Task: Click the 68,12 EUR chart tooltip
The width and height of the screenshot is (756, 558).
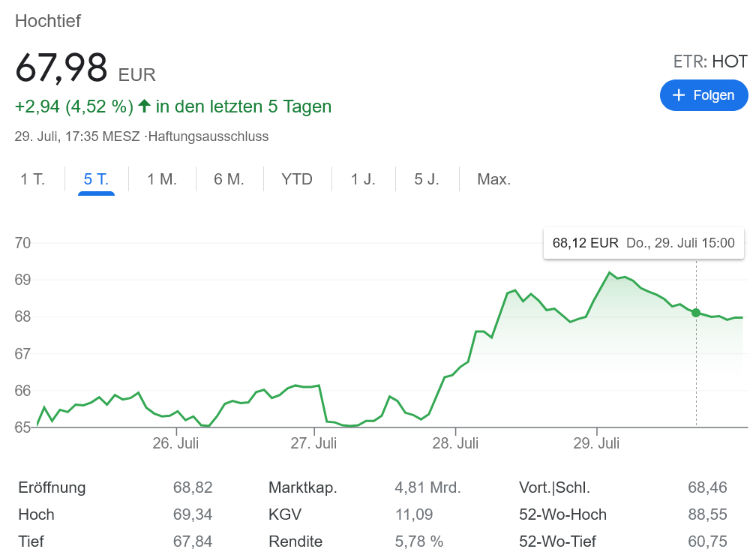Action: click(x=643, y=243)
